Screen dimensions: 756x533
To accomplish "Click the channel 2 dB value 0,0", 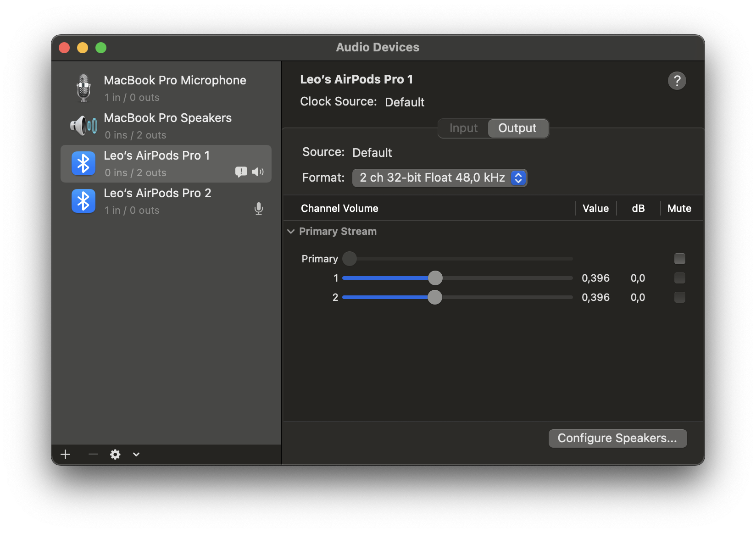I will (x=638, y=297).
